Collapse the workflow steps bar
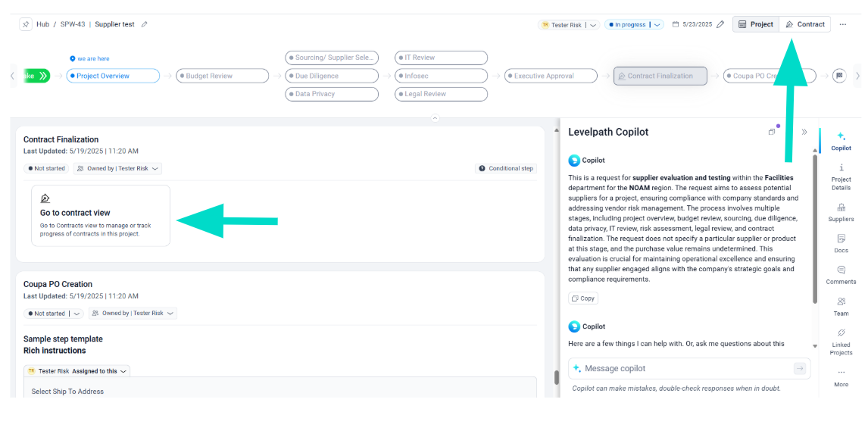 point(435,118)
